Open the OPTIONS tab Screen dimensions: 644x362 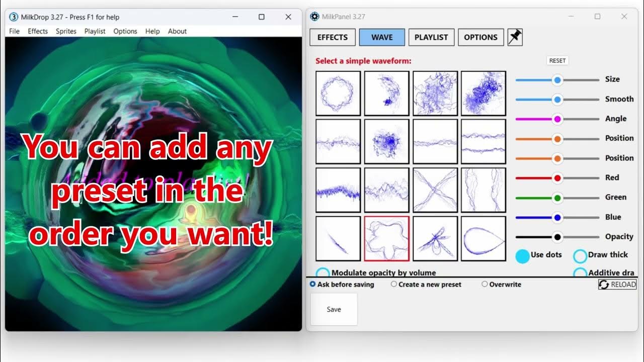[480, 37]
